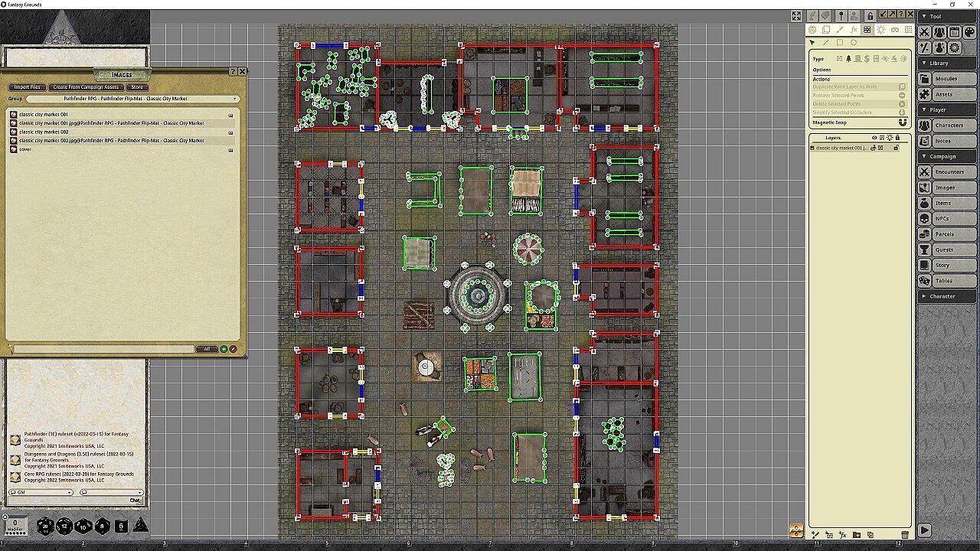Roll the d10 die
The height and width of the screenshot is (551, 980).
pos(83,526)
